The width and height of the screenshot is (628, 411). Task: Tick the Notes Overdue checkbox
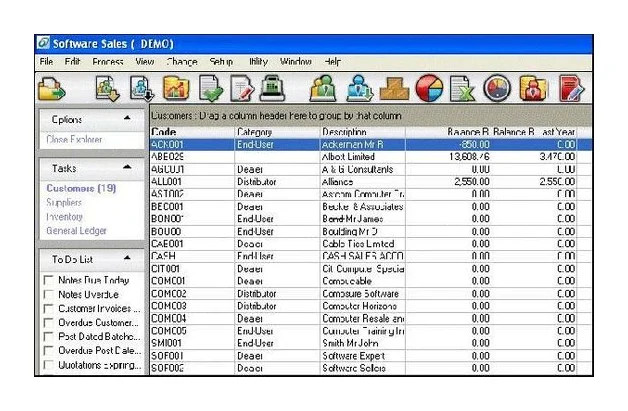coord(48,294)
